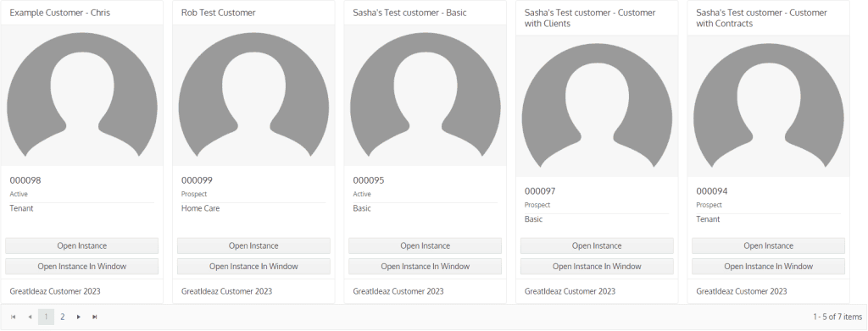This screenshot has height=331, width=868.
Task: Click Prospect status on card 000099
Action: [194, 195]
